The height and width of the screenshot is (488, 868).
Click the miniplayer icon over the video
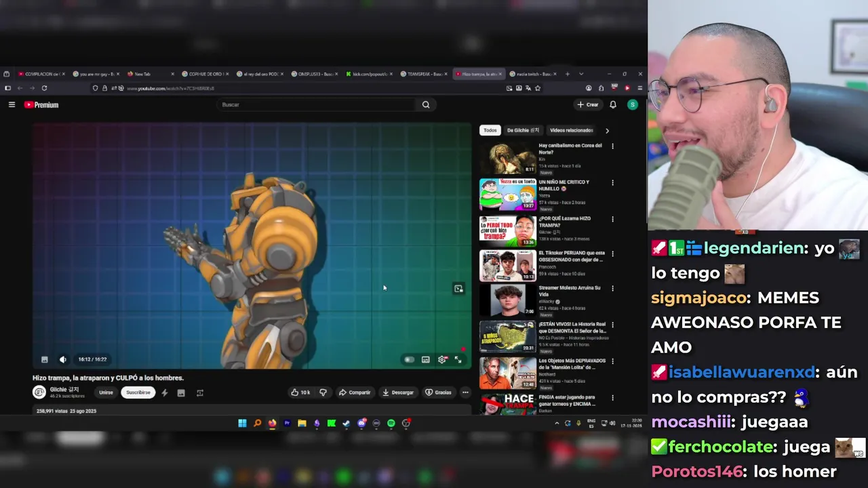coord(458,289)
